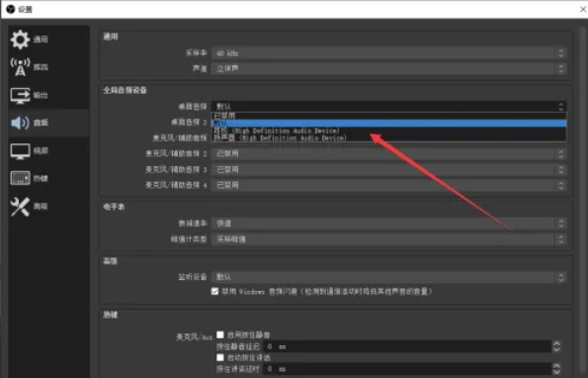Choose 扬声器 (High Definition Audio Device) option
The image size is (588, 378).
[x=389, y=138]
